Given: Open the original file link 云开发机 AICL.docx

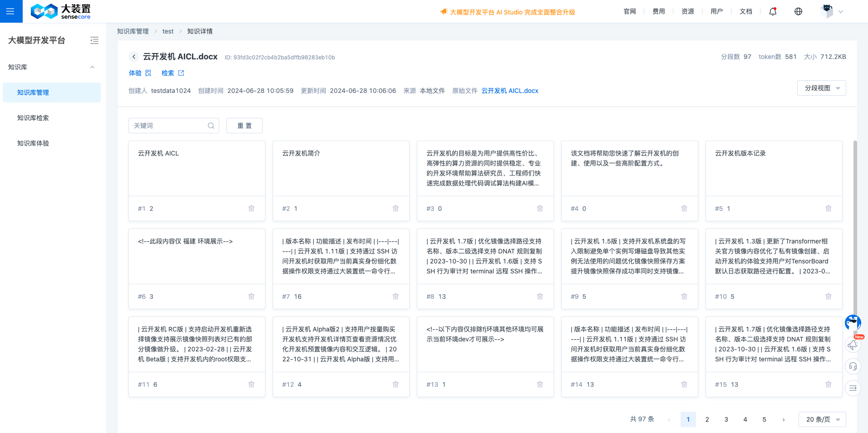Looking at the screenshot, I should click(510, 91).
